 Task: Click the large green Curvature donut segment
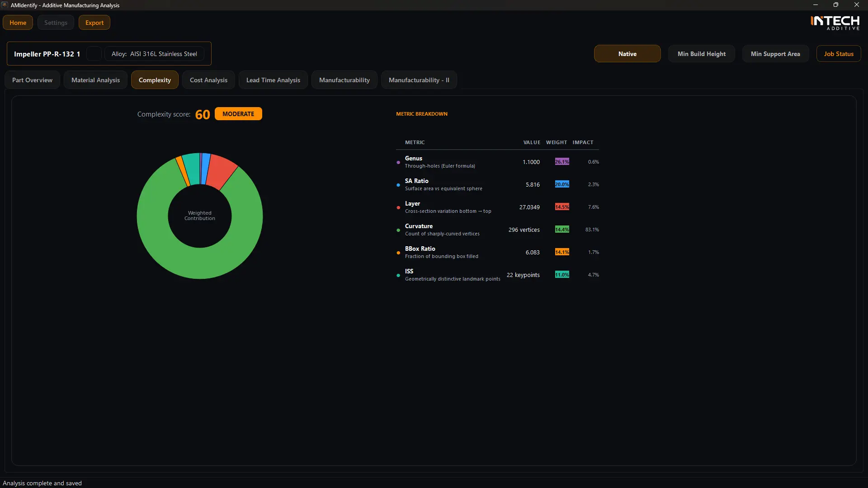(x=200, y=263)
